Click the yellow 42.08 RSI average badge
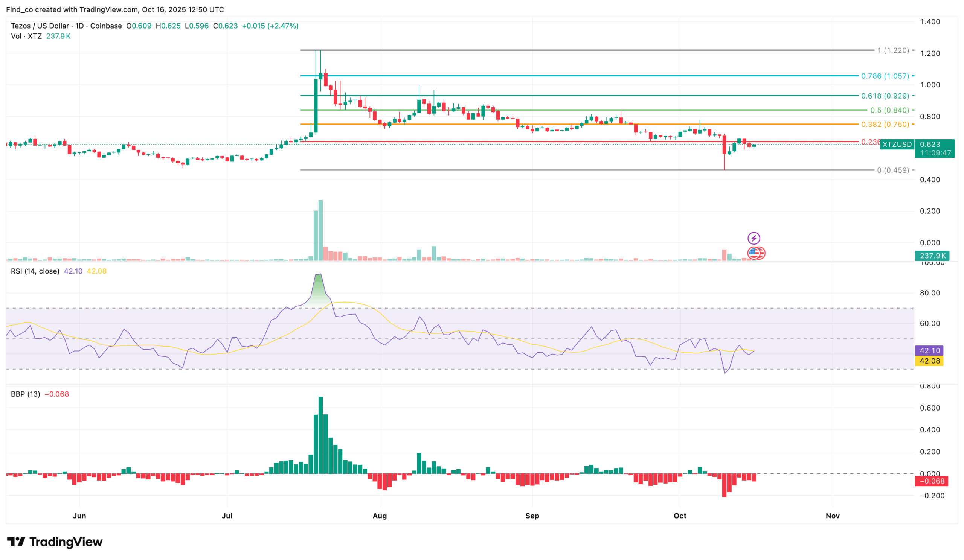 (929, 361)
